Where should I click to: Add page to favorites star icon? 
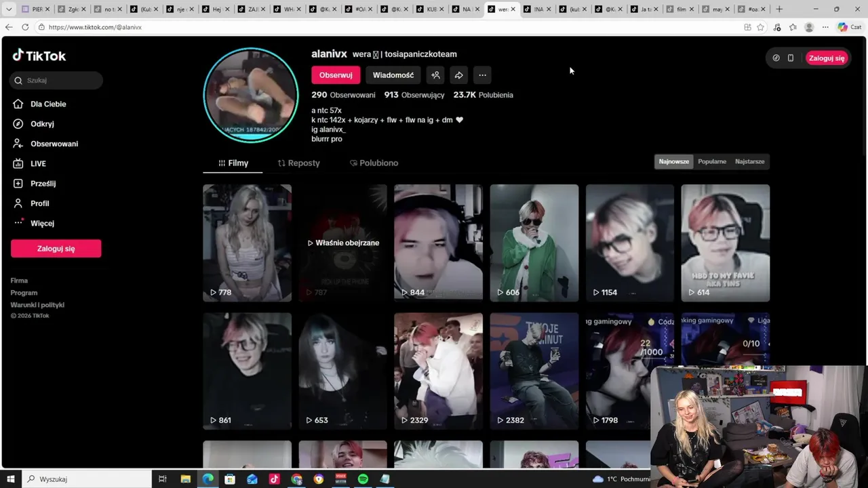tap(760, 27)
